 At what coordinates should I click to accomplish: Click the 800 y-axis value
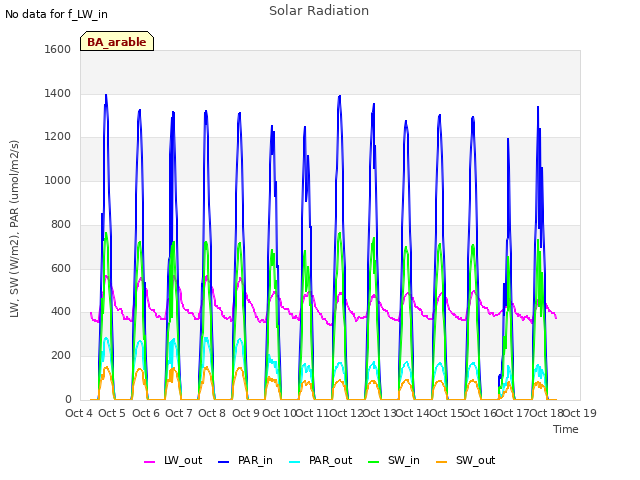tap(61, 224)
